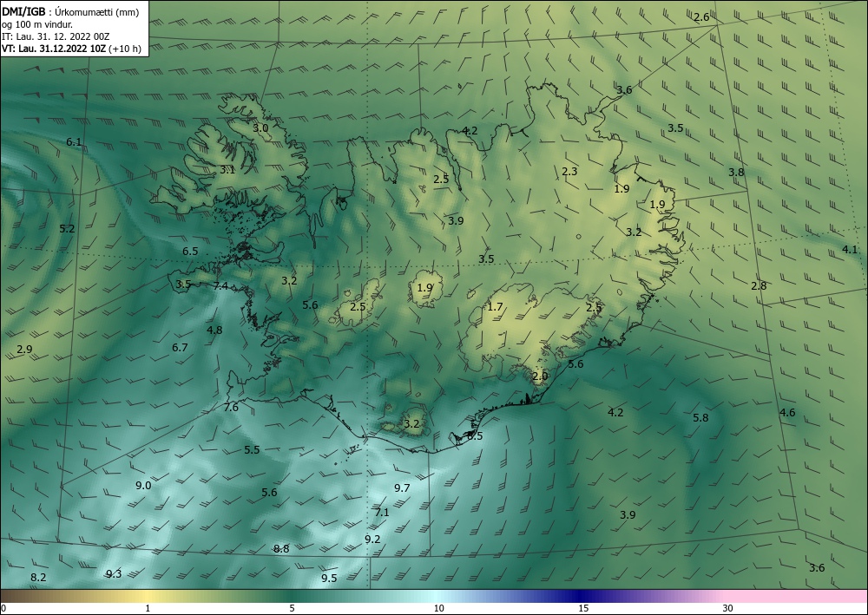Click the 7.1 value on the map
This screenshot has height=615, width=868.
point(382,513)
